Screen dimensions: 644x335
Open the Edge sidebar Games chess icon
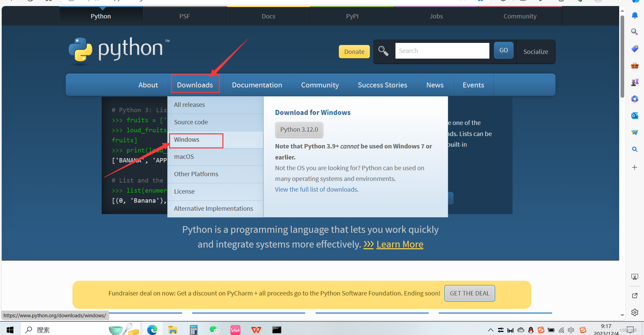tap(635, 82)
